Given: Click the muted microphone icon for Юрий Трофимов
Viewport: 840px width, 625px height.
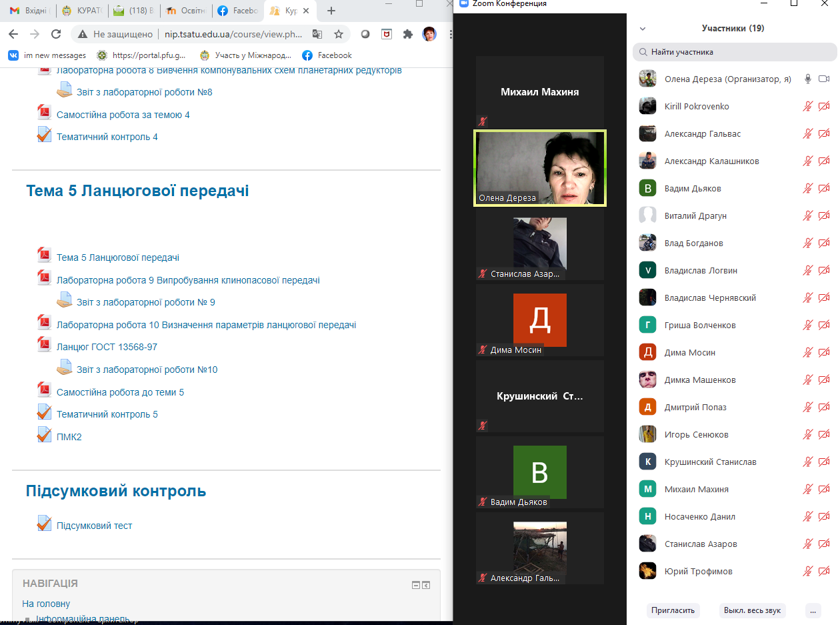Looking at the screenshot, I should tap(807, 572).
